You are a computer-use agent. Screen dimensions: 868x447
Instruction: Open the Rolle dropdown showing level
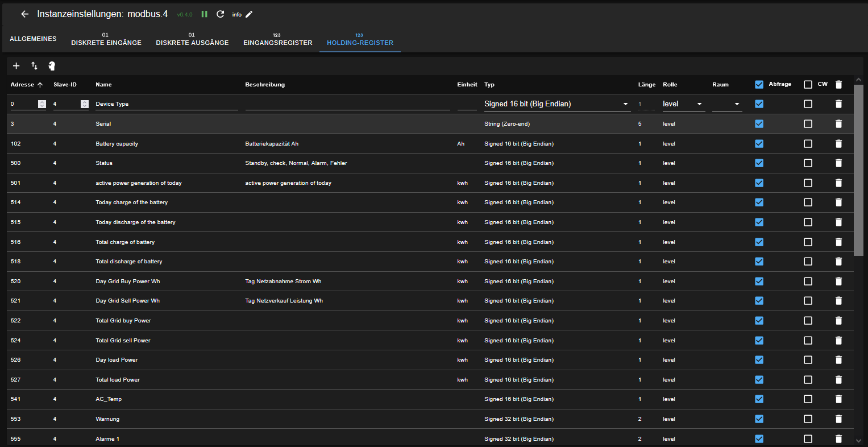click(x=684, y=104)
